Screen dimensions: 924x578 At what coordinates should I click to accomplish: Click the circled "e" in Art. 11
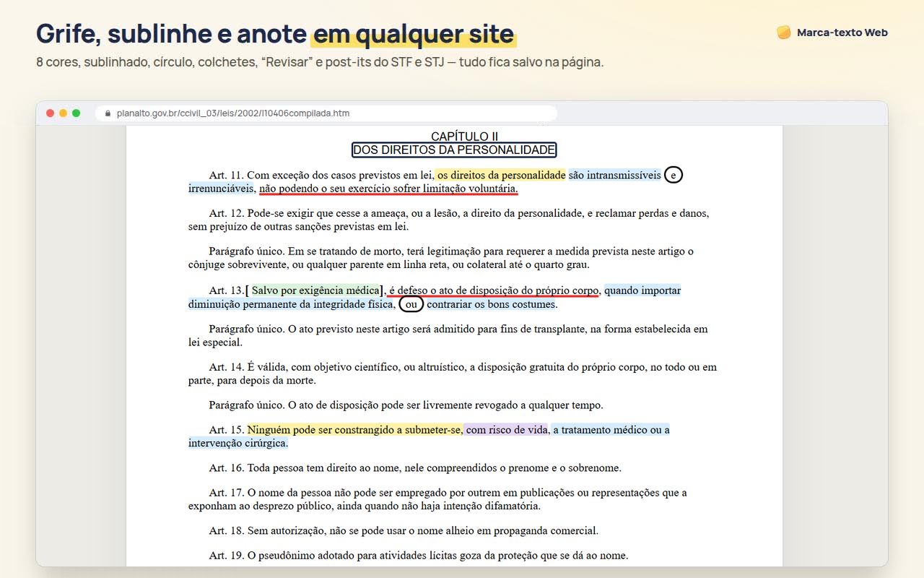673,176
